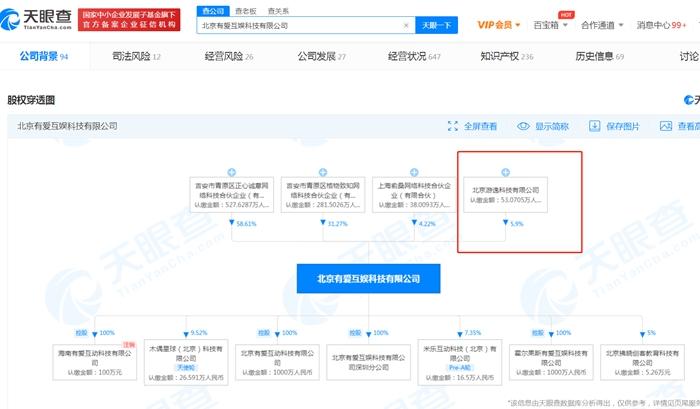
Task: Expand plus icon above 4.22% shareholder
Action: [x=414, y=172]
